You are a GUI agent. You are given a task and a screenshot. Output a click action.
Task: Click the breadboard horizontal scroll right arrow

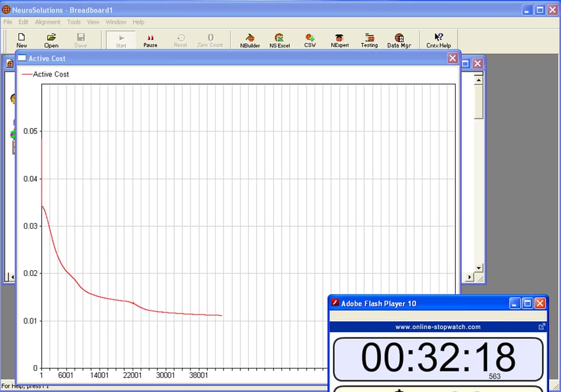469,277
